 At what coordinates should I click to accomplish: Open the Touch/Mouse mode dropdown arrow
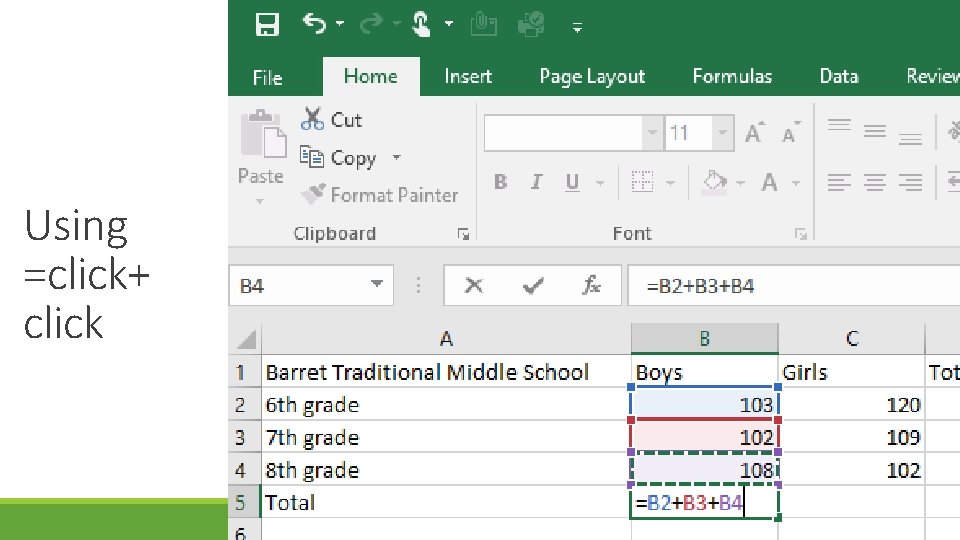[449, 24]
